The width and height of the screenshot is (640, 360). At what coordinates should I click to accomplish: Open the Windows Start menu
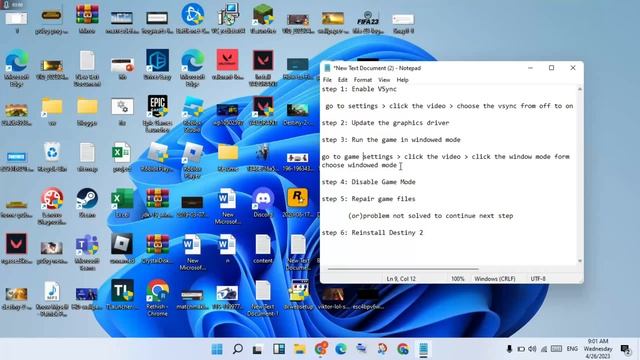click(x=217, y=349)
